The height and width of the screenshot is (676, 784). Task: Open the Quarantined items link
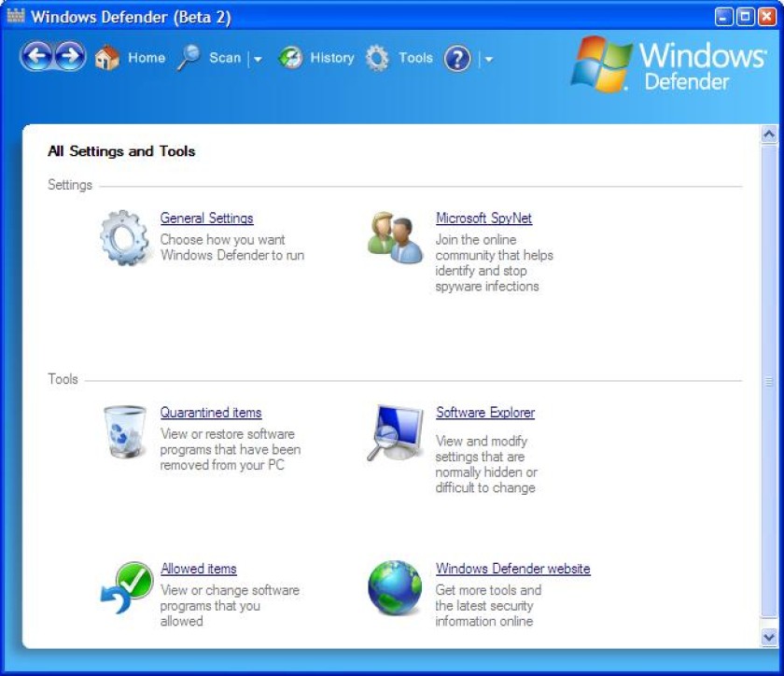(211, 413)
